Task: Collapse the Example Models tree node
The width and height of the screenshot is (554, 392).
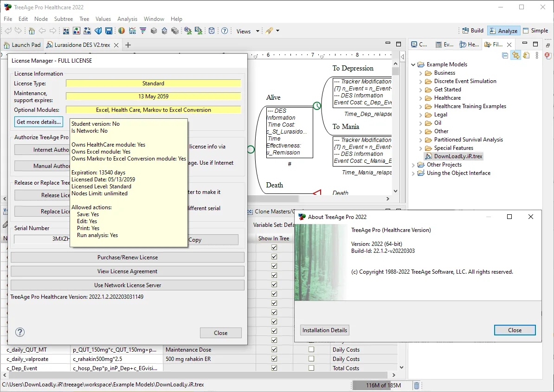Action: pos(413,64)
